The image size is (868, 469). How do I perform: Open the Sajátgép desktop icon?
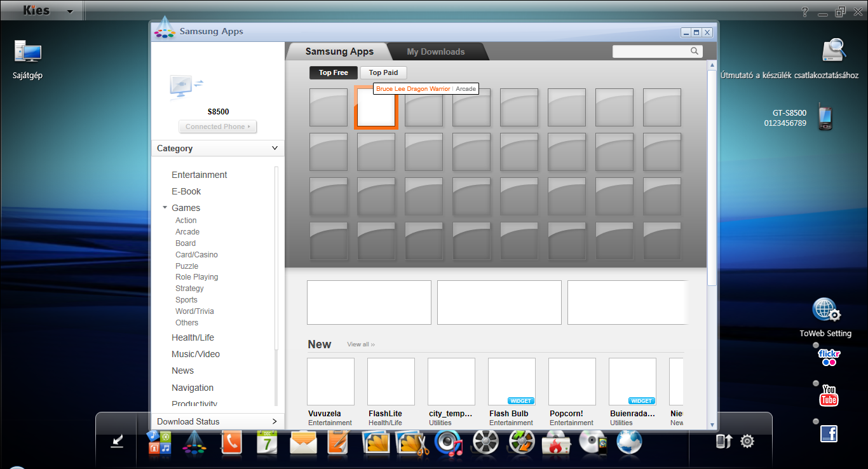(27, 52)
